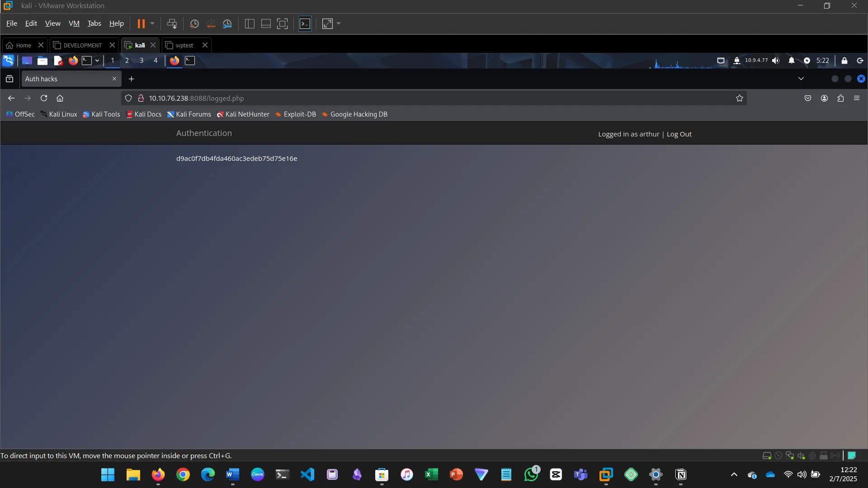Toggle VMware pause button
The height and width of the screenshot is (488, 868).
[x=141, y=24]
